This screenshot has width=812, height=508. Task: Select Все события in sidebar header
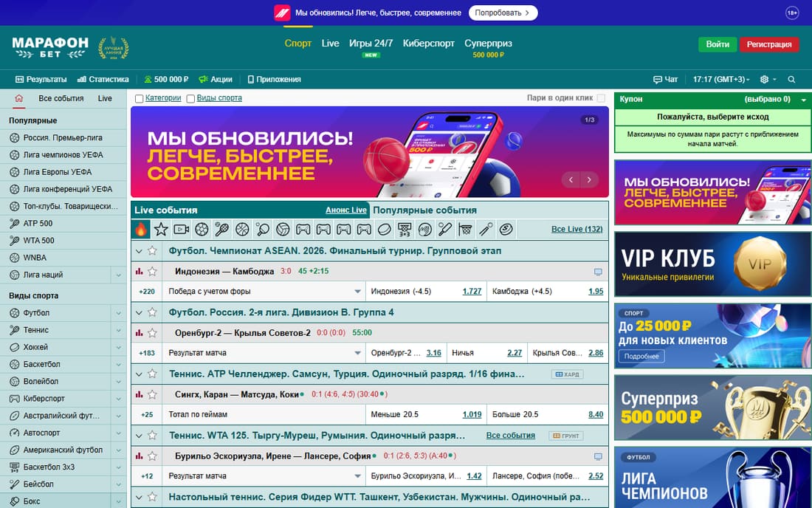pyautogui.click(x=61, y=98)
